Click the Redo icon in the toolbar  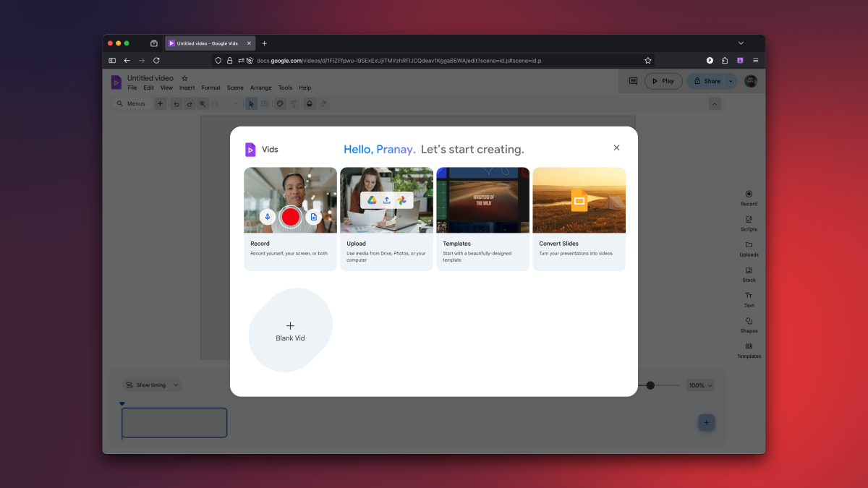pos(190,103)
